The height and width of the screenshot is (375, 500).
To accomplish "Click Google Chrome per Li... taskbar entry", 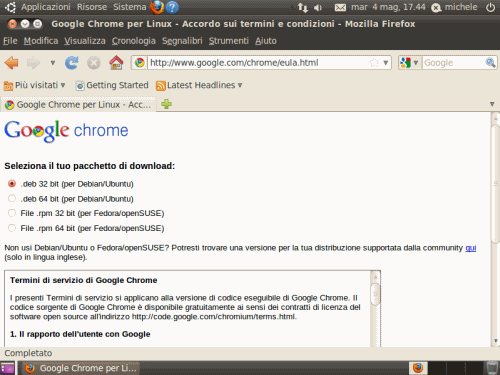I will click(x=81, y=368).
